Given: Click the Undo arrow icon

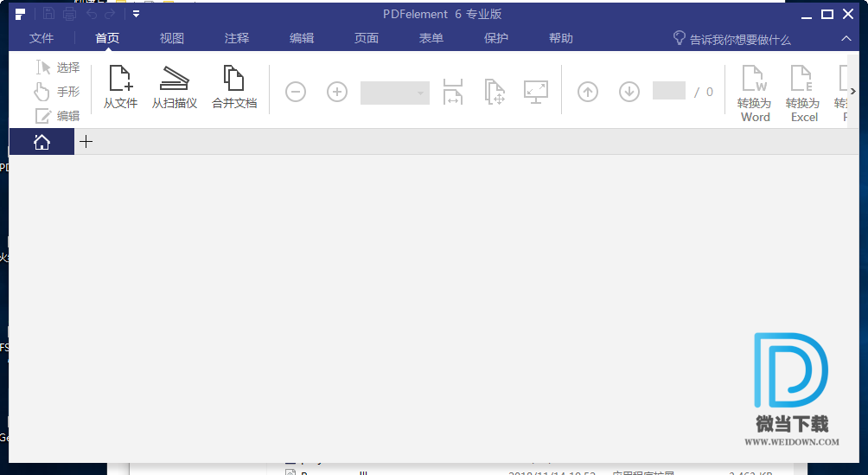Looking at the screenshot, I should click(92, 14).
